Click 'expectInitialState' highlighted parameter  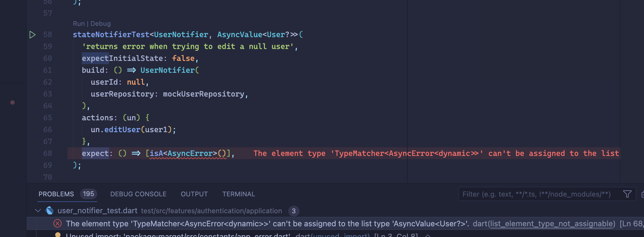122,58
